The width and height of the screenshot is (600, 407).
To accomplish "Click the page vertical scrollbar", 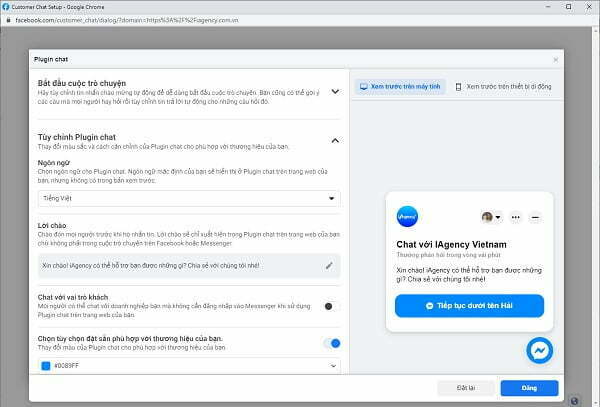I will pyautogui.click(x=595, y=217).
